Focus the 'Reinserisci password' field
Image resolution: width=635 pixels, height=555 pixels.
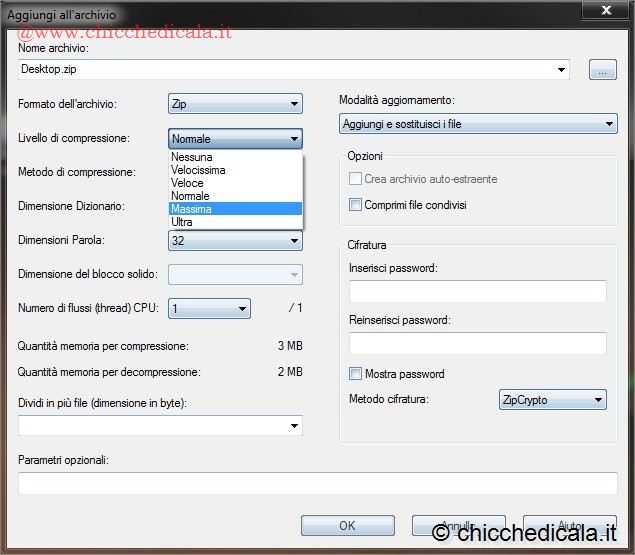click(x=478, y=344)
